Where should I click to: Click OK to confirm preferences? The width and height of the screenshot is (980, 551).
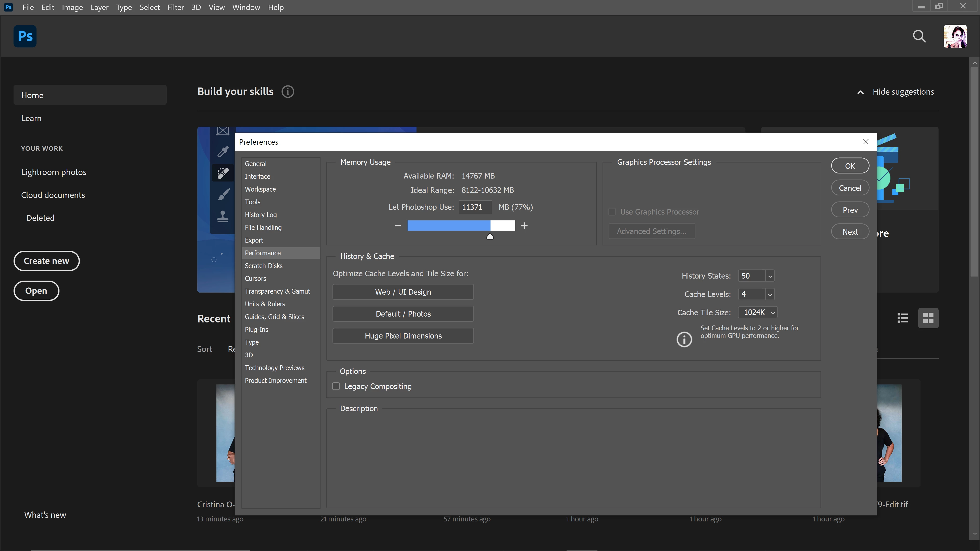[850, 166]
